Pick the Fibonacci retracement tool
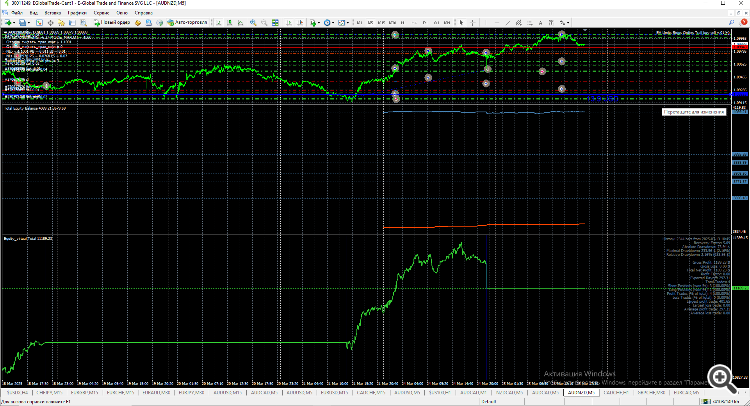The width and height of the screenshot is (750, 406). point(530,22)
